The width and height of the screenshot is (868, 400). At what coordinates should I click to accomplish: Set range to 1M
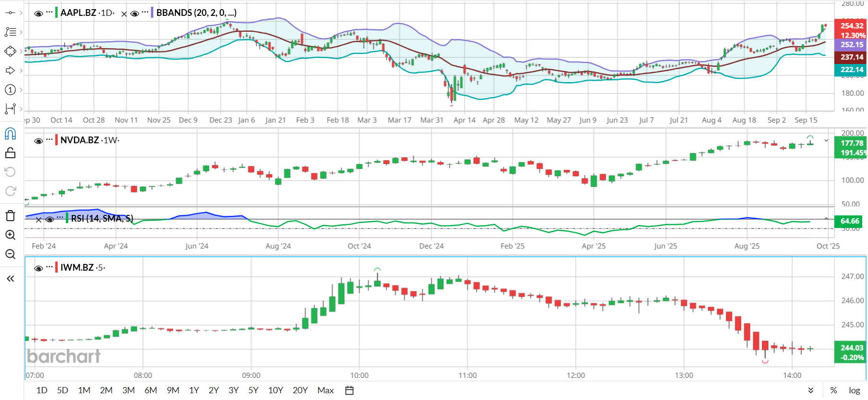tap(84, 390)
